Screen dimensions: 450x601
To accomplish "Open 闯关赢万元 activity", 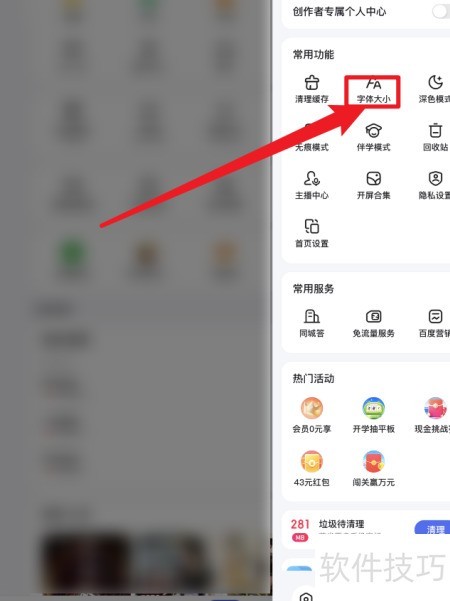I will 373,469.
